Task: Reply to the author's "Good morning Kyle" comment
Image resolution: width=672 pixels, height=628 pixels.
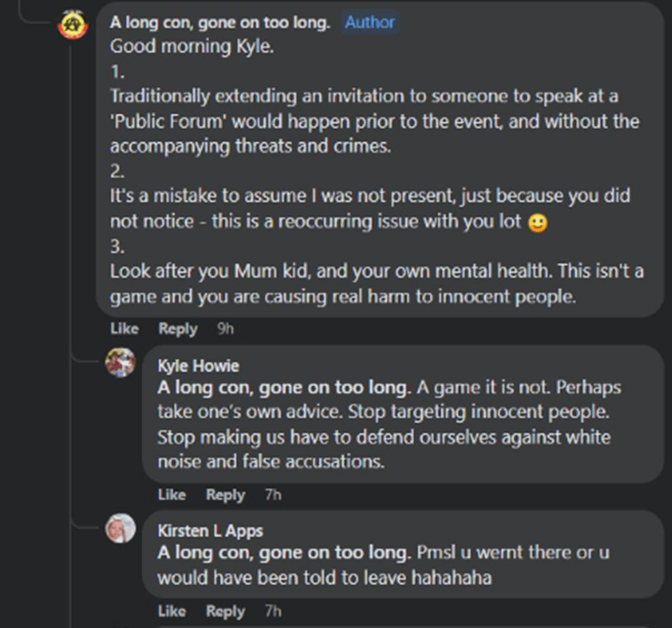Action: tap(177, 329)
